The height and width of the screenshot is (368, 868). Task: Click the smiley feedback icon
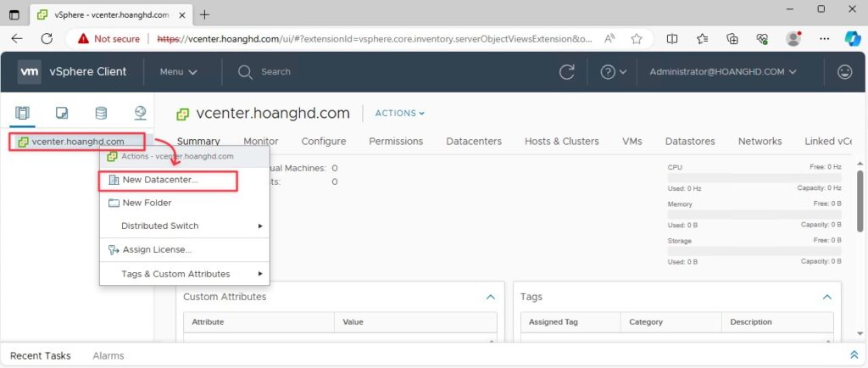845,72
